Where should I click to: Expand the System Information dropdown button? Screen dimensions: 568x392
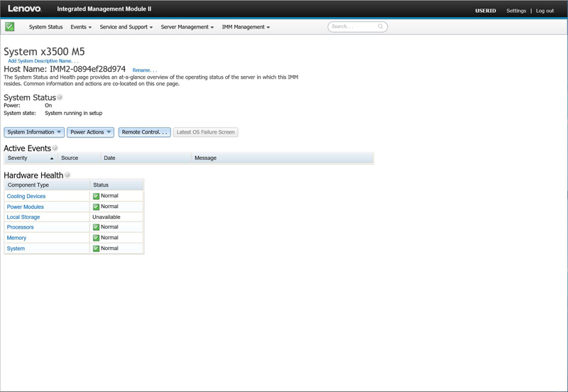pos(34,132)
